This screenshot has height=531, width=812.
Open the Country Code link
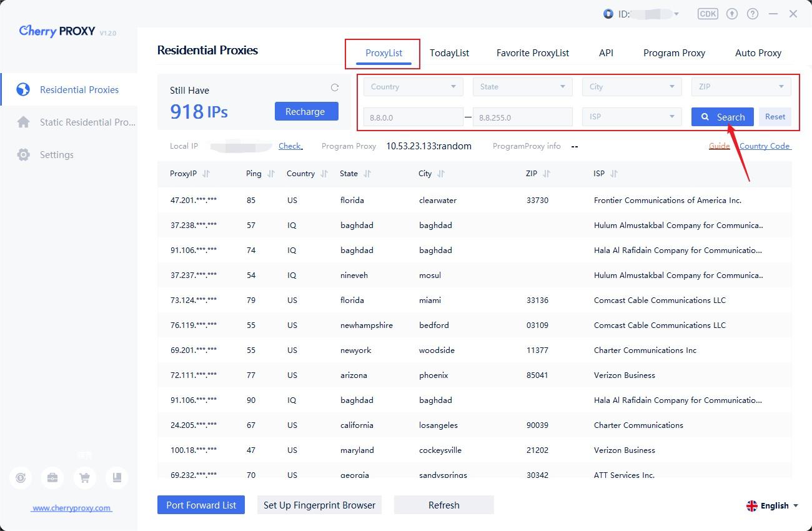click(x=765, y=146)
